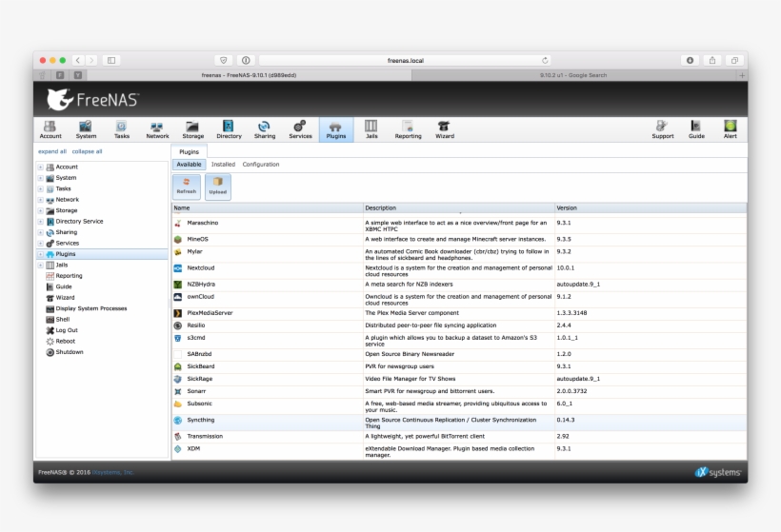Select the Plugins panel tab

point(189,151)
